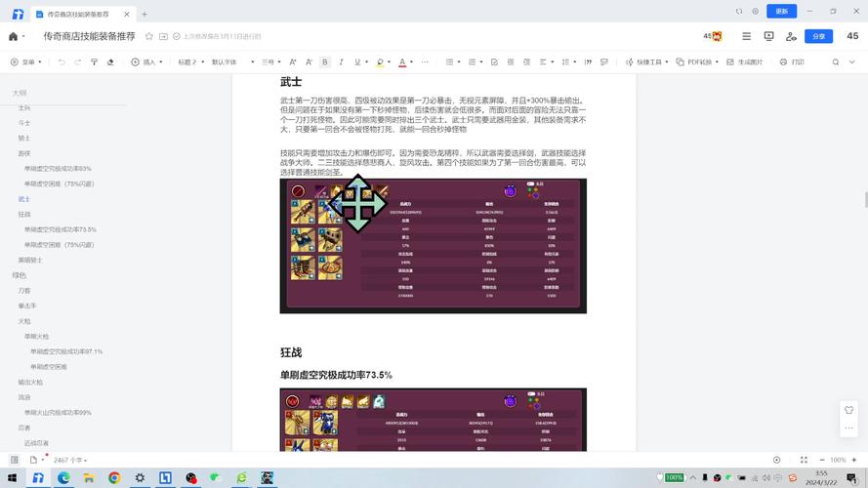
Task: Click the blue 分享 share button
Action: point(818,36)
